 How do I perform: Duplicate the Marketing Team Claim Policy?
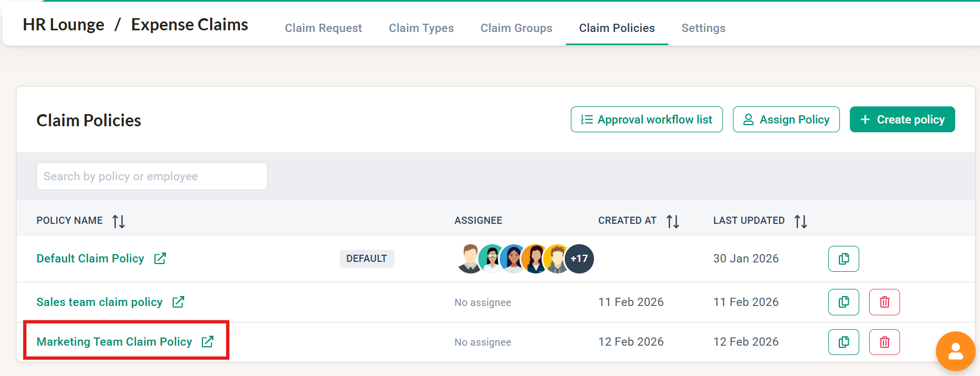843,342
